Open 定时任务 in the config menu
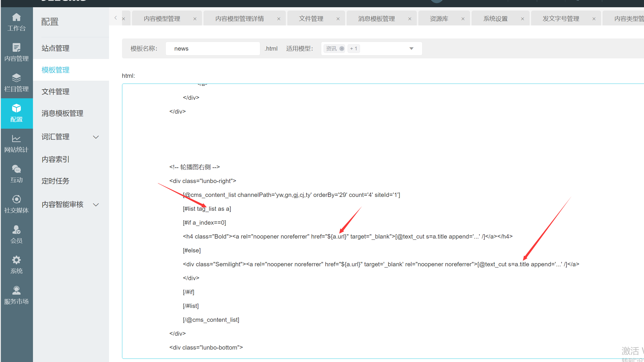 tap(56, 181)
